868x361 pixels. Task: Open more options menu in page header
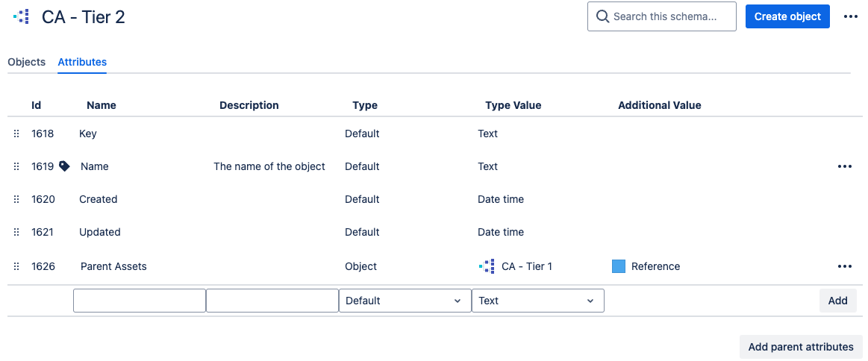click(x=850, y=16)
